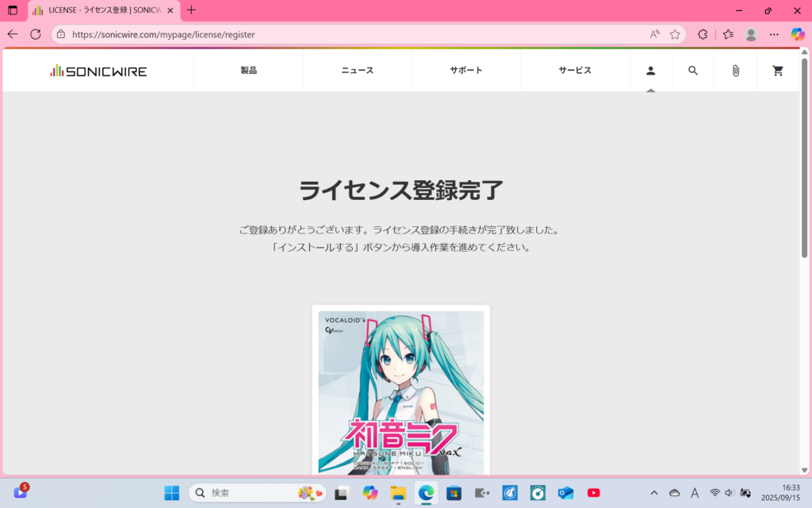812x508 pixels.
Task: Click the address bar URL field
Action: [349, 35]
